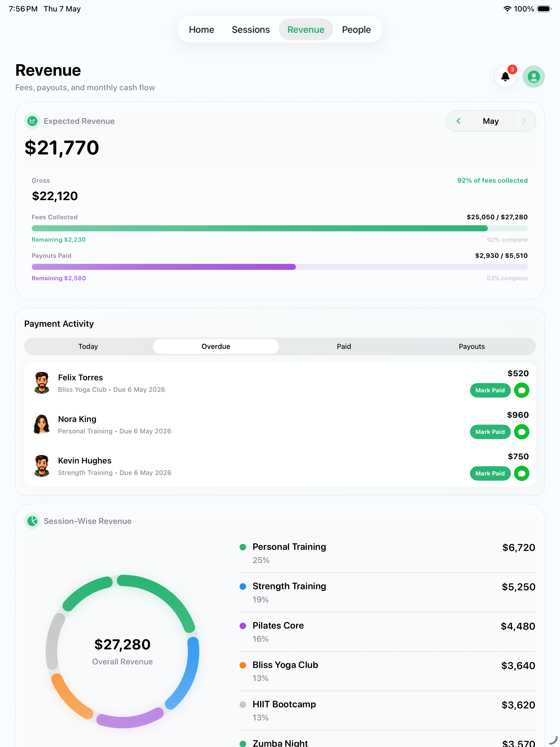Click the status bar clock 7:56 PM
Image resolution: width=560 pixels, height=747 pixels.
click(x=23, y=9)
